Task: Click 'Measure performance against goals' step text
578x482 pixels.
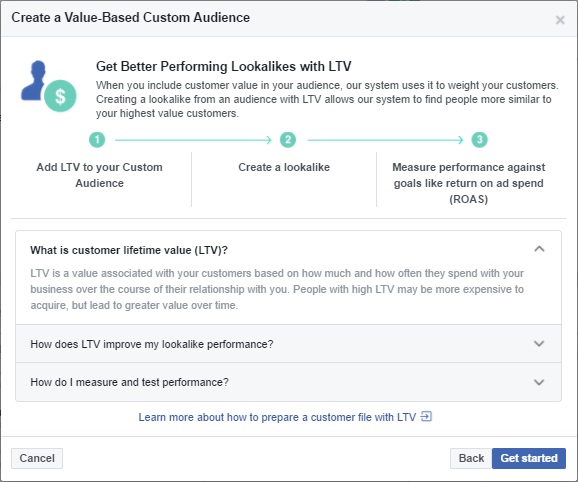Action: 469,183
